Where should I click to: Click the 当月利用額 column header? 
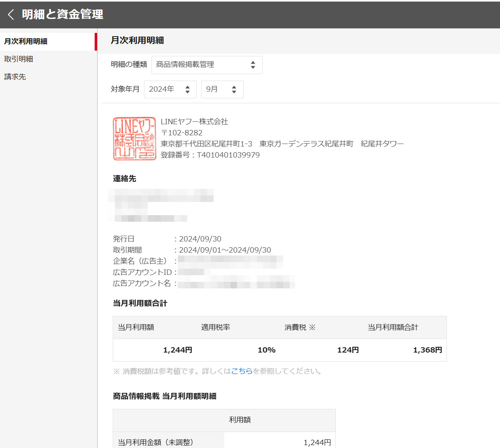(136, 327)
